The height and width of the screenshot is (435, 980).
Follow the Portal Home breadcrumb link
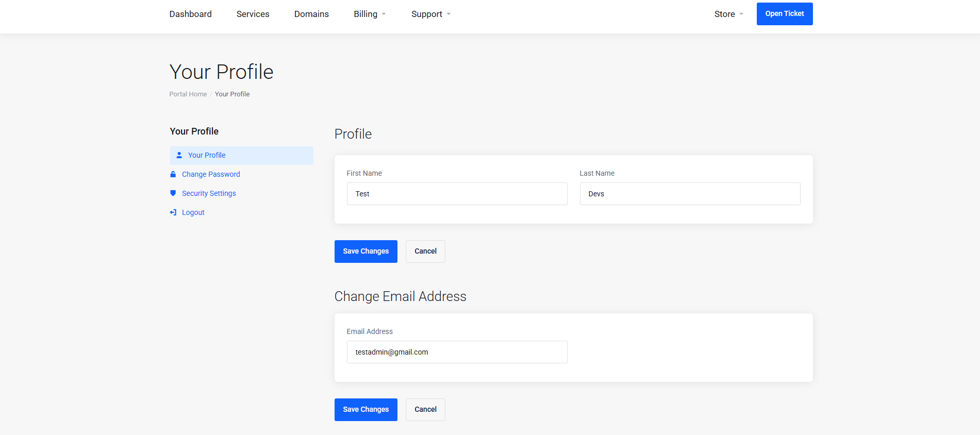point(188,94)
